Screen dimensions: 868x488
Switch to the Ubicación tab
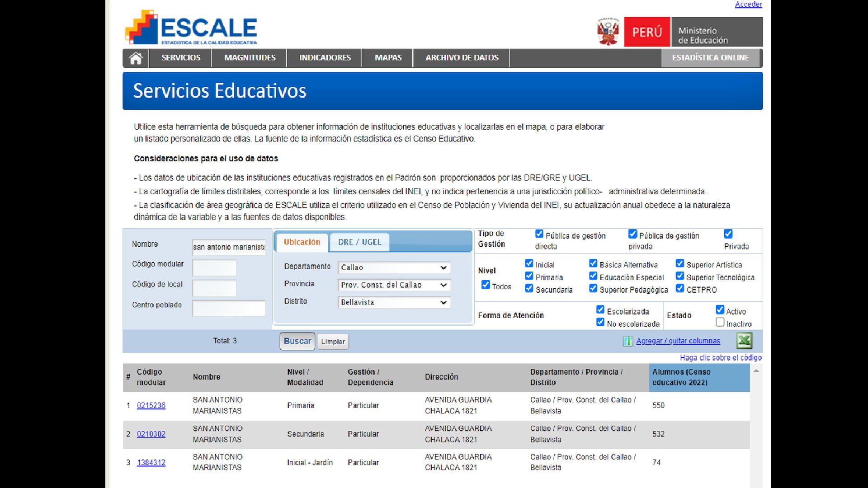tap(302, 242)
